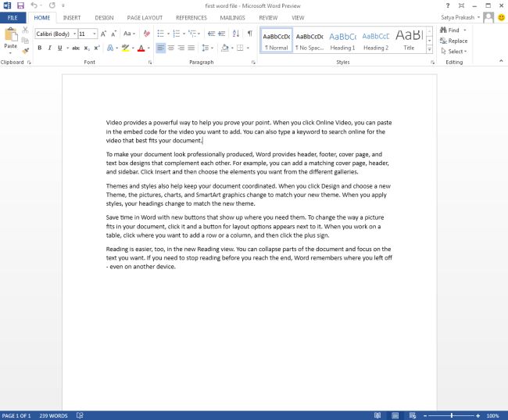Apply the Title style

tap(409, 41)
